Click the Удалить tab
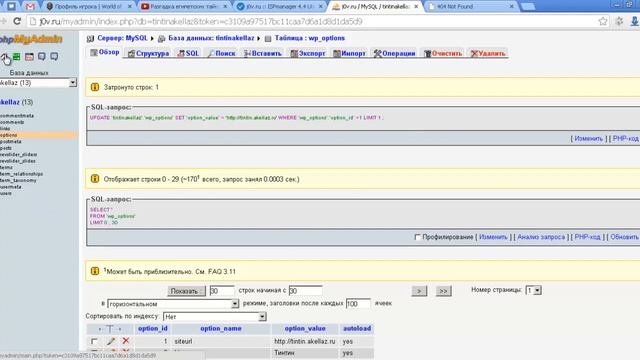This screenshot has height=360, width=640. pos(488,53)
